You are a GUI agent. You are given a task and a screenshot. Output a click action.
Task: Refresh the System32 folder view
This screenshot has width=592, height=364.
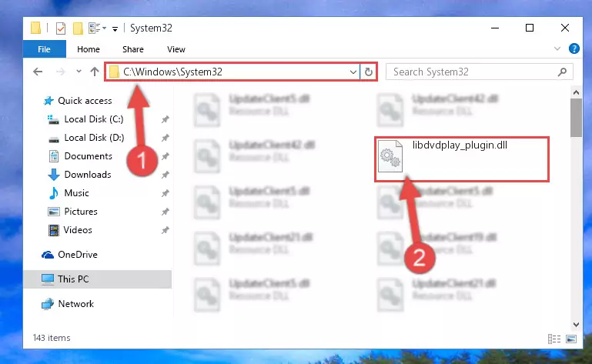pos(369,72)
